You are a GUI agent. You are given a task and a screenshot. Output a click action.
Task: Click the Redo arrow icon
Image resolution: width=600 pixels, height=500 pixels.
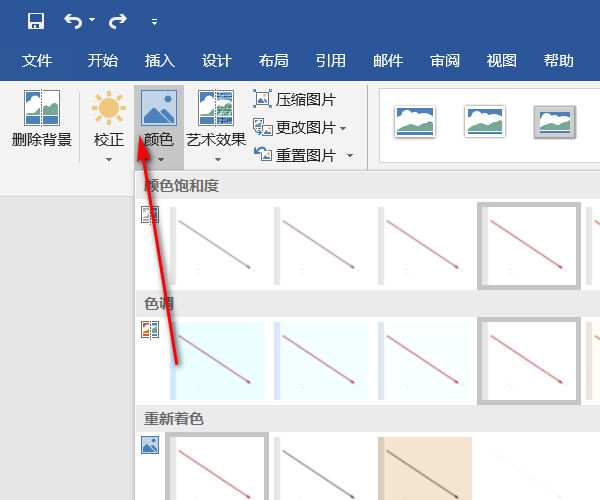pyautogui.click(x=117, y=21)
